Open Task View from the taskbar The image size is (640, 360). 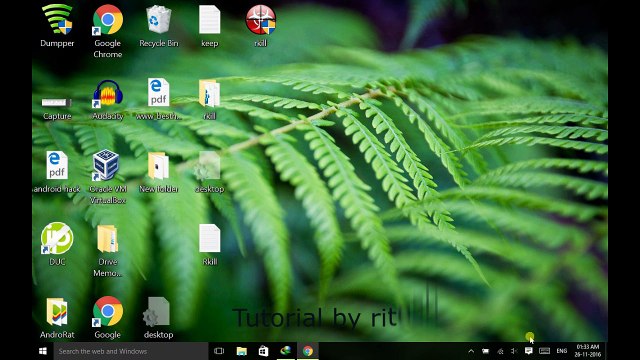click(219, 351)
